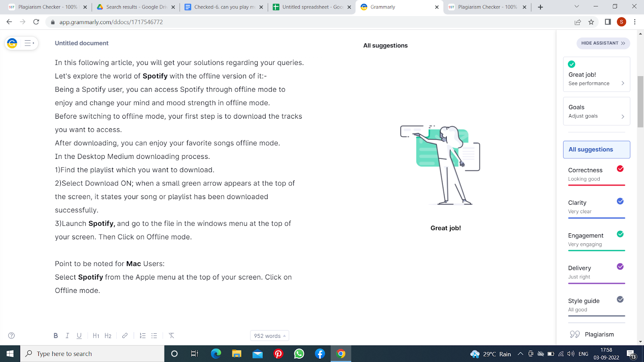Expand the Great job performance chevron
The width and height of the screenshot is (644, 362).
[x=623, y=83]
